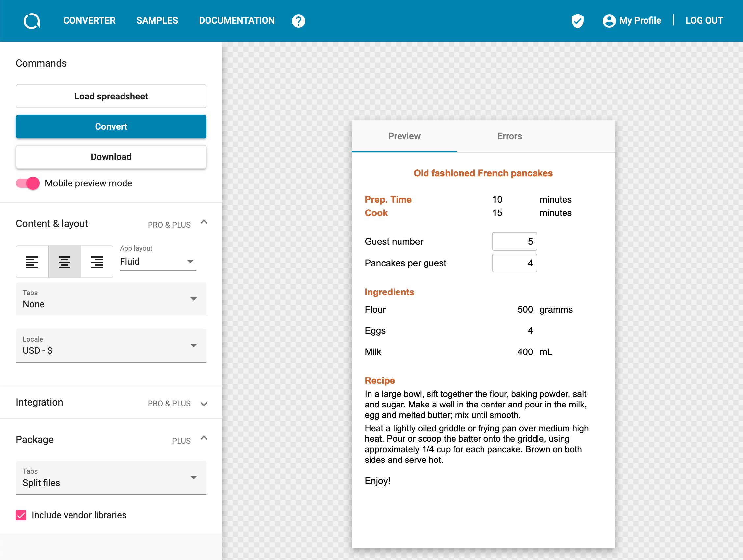The height and width of the screenshot is (560, 743).
Task: Open the App layout Fluid dropdown
Action: (157, 261)
